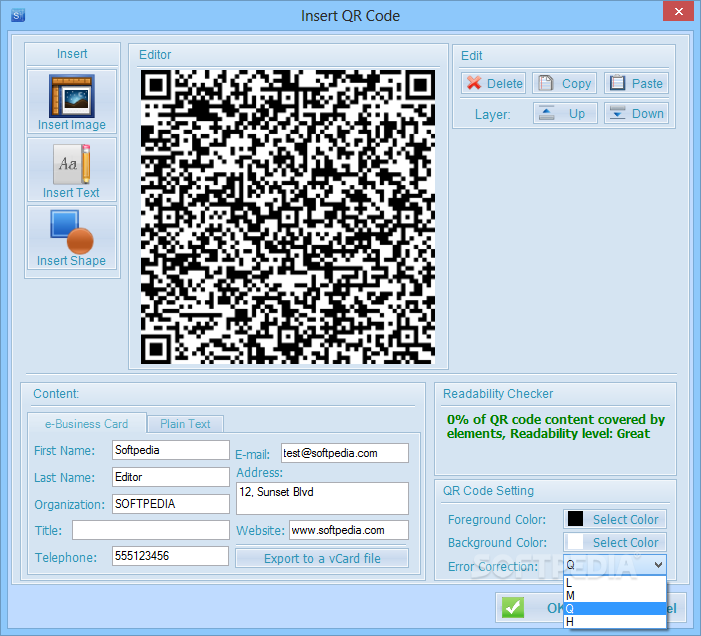Click the Readability level Great message
The height and width of the screenshot is (636, 701).
[x=556, y=426]
